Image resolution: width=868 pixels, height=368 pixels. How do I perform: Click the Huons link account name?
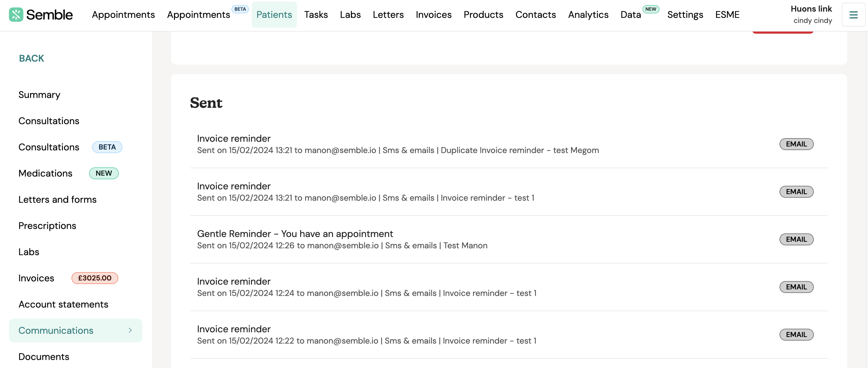pos(811,9)
